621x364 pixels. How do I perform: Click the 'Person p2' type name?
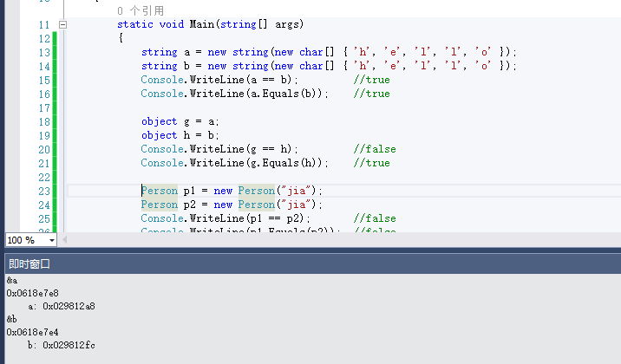click(159, 205)
